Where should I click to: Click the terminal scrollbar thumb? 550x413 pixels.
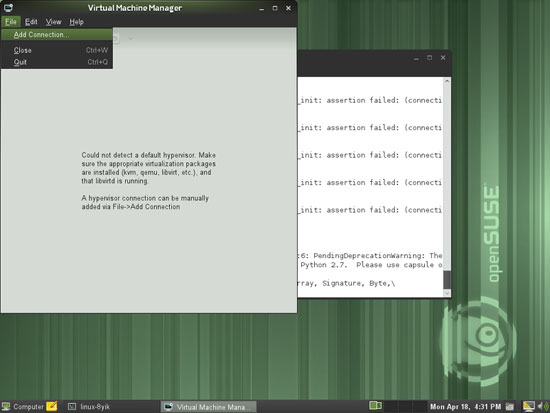pos(447,280)
